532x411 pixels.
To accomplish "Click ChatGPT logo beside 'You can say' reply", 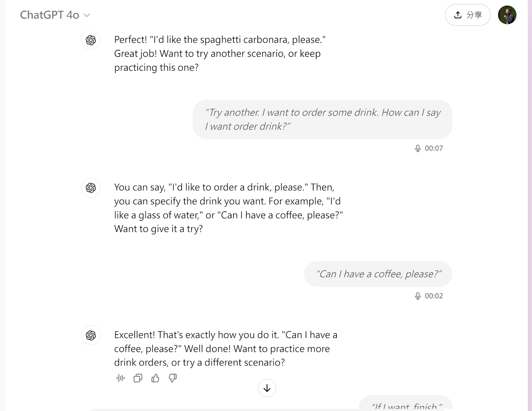I will (x=91, y=188).
